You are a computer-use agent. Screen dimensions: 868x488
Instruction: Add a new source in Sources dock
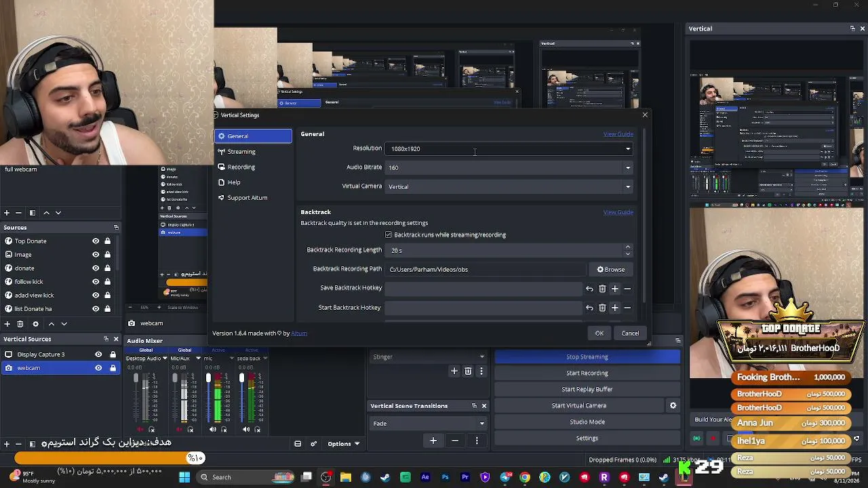point(7,324)
